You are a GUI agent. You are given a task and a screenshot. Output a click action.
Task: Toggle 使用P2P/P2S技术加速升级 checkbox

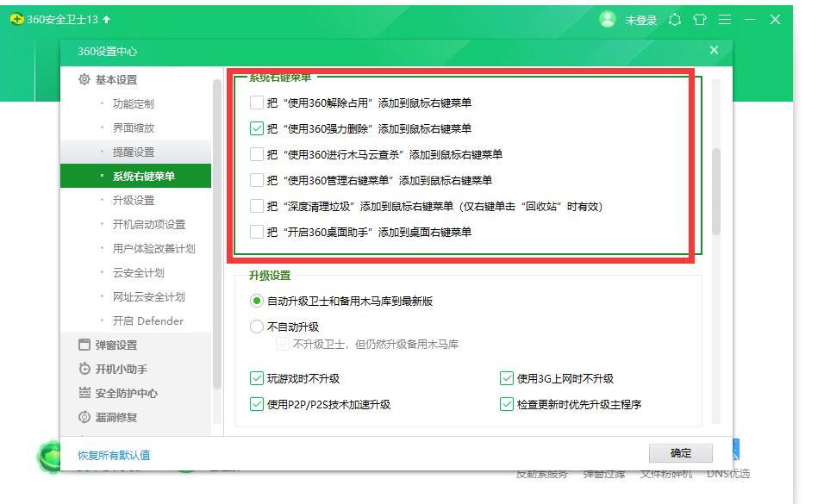pos(257,404)
